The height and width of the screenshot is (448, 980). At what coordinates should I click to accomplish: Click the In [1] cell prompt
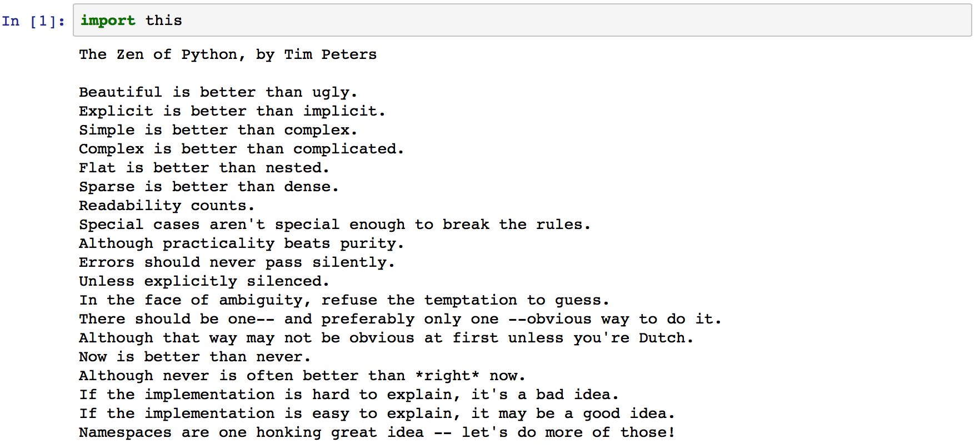point(33,21)
